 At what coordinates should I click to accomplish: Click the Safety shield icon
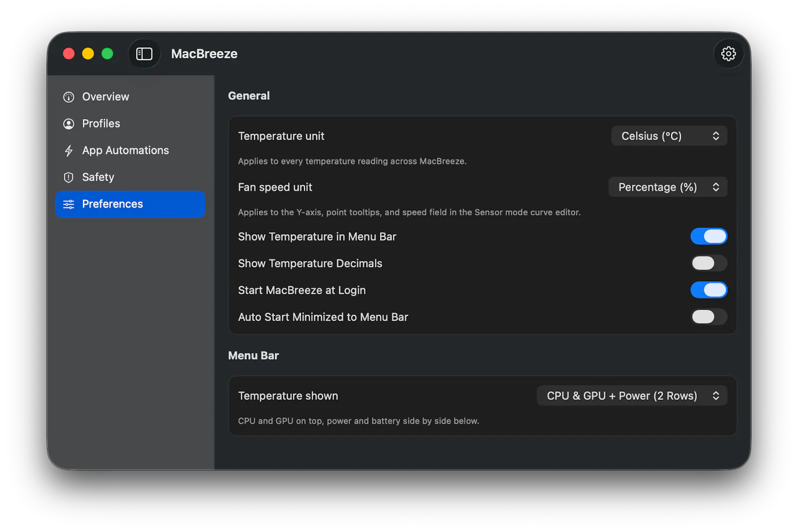point(69,177)
